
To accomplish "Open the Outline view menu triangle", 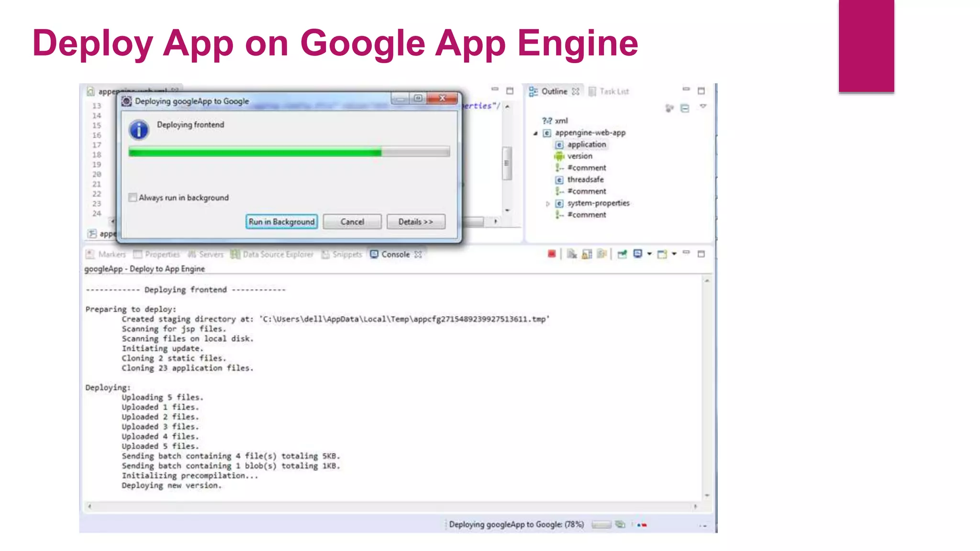I will coord(703,106).
